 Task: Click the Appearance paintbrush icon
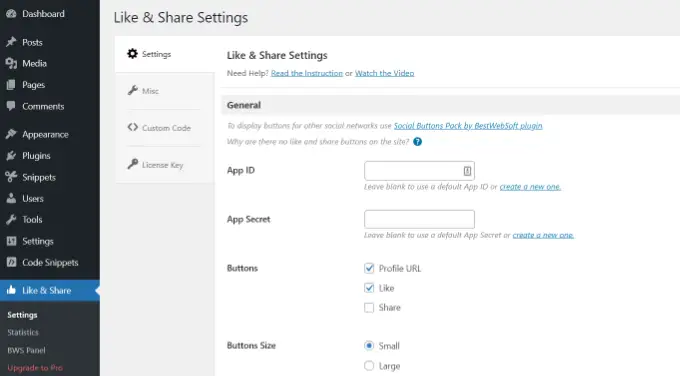click(x=11, y=134)
